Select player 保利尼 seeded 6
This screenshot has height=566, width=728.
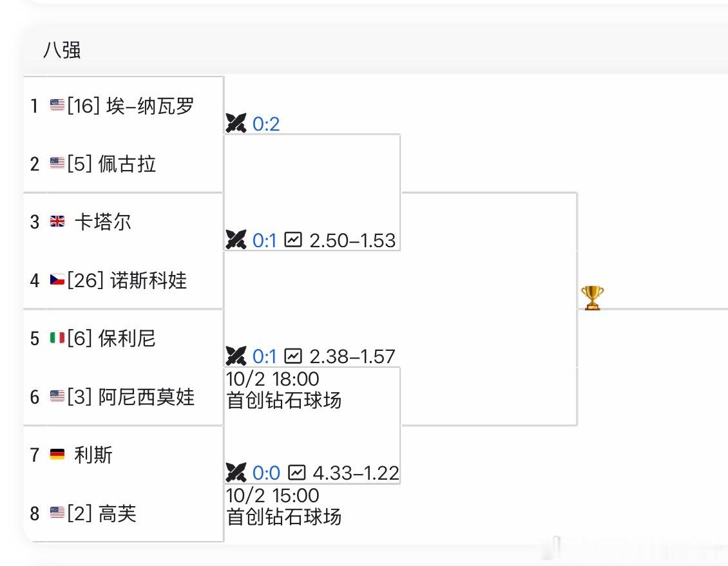click(x=127, y=338)
